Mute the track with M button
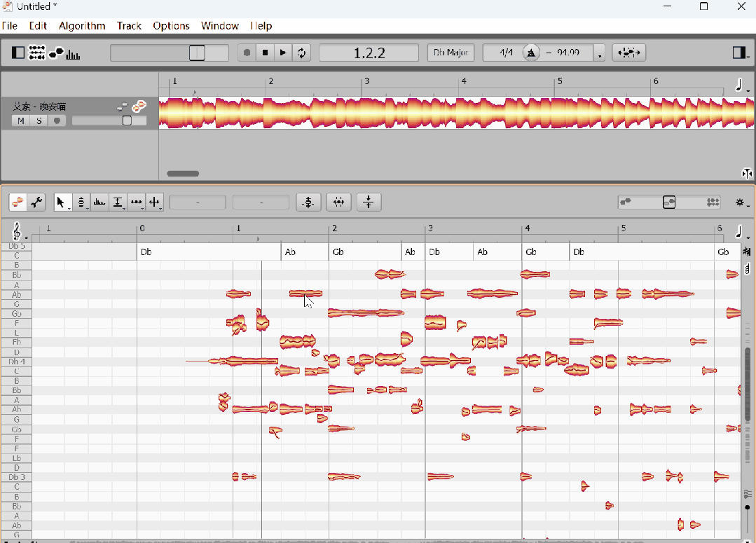The width and height of the screenshot is (756, 543). 21,121
